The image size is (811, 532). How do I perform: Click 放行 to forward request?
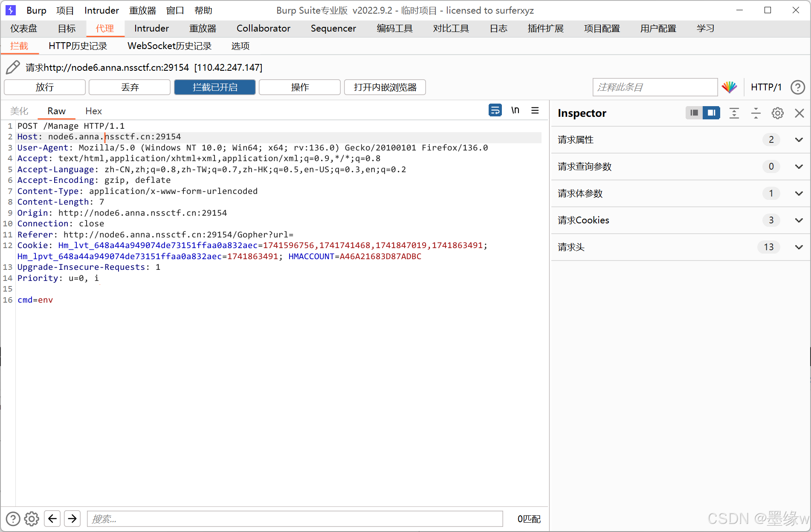point(45,87)
